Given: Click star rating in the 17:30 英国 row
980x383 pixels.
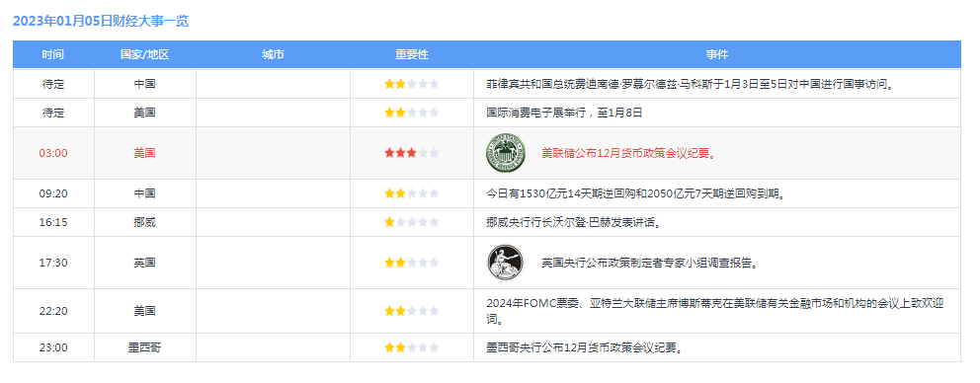Looking at the screenshot, I should pyautogui.click(x=412, y=263).
